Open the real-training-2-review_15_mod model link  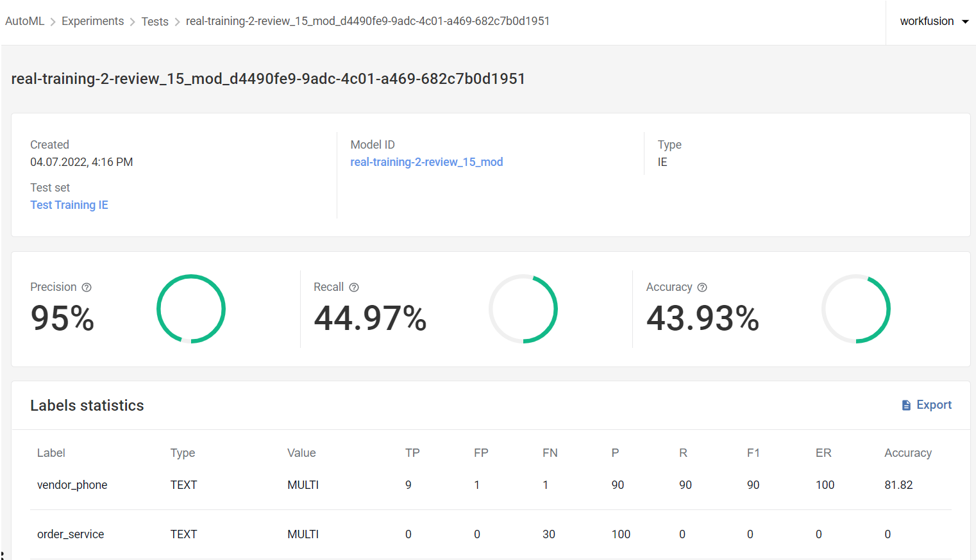click(426, 162)
